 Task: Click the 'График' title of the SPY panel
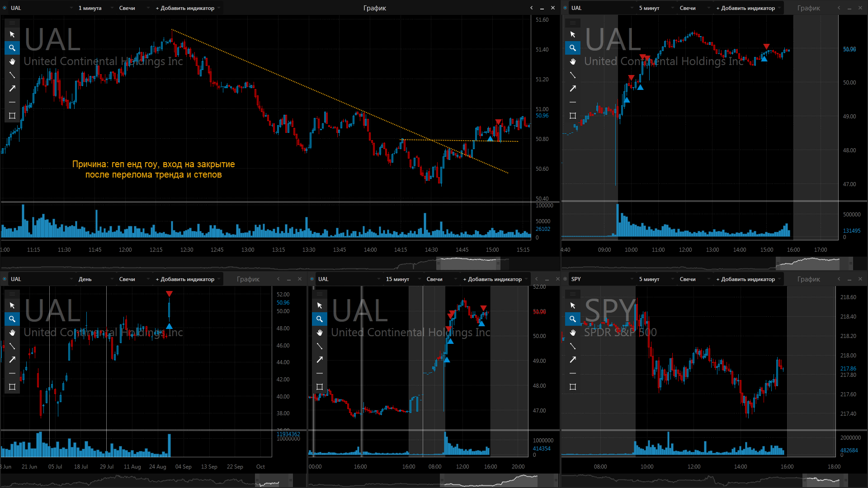808,279
